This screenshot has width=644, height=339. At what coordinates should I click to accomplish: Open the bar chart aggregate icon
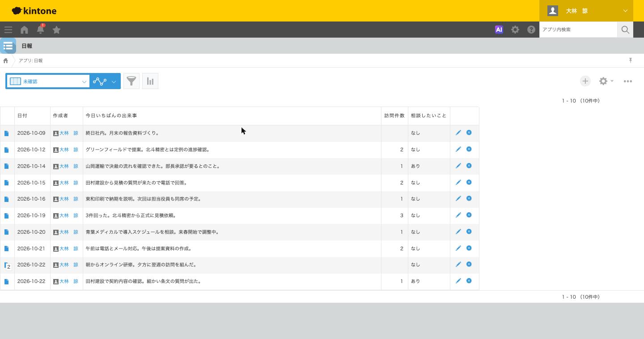[x=150, y=81]
